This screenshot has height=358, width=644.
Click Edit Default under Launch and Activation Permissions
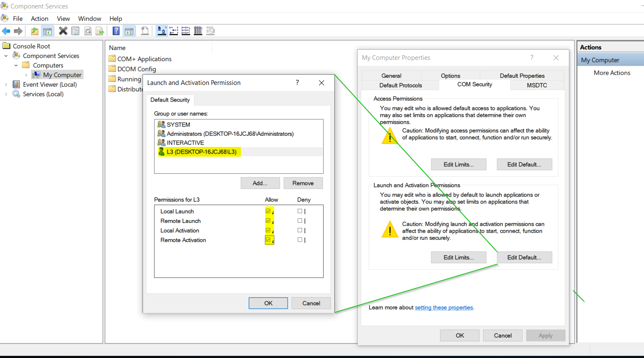tap(524, 257)
